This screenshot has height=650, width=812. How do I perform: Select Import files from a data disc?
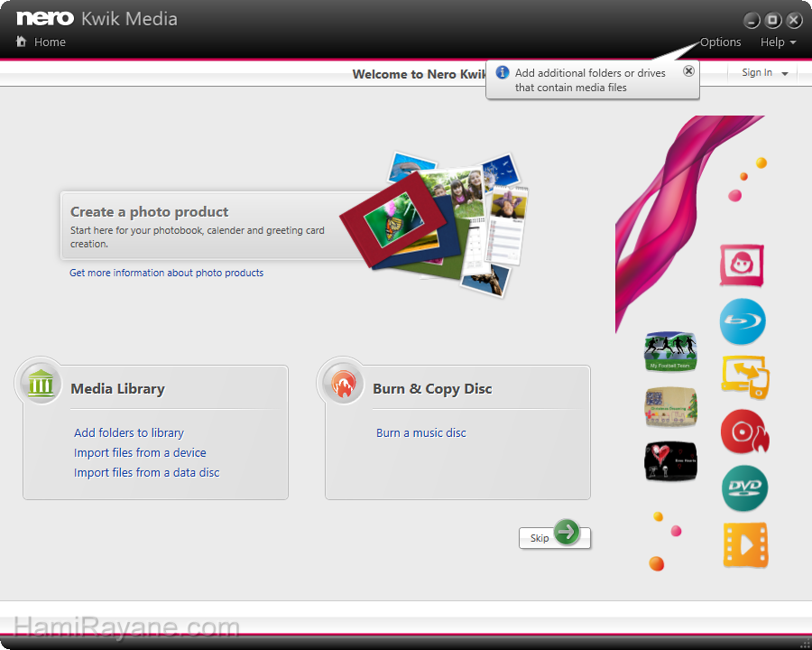click(x=146, y=473)
